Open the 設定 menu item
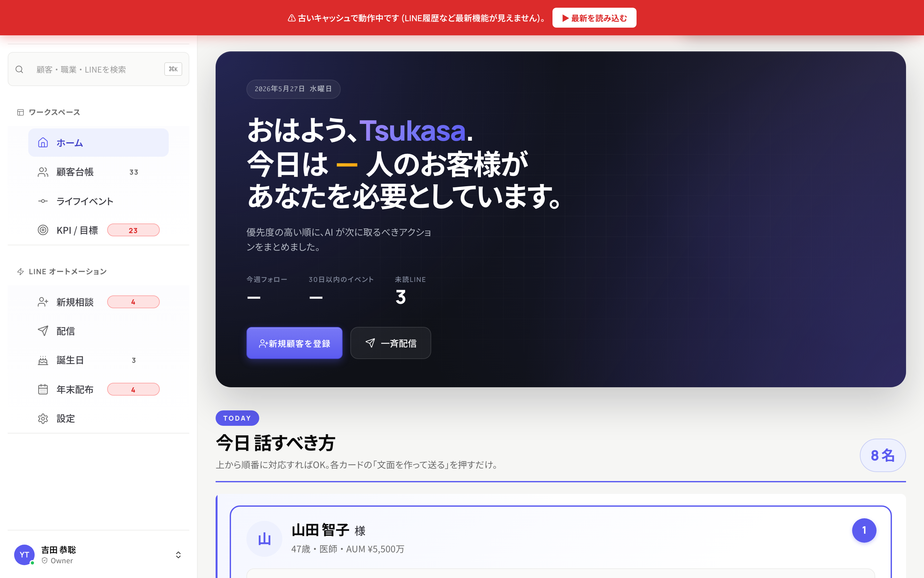This screenshot has width=924, height=578. point(98,419)
